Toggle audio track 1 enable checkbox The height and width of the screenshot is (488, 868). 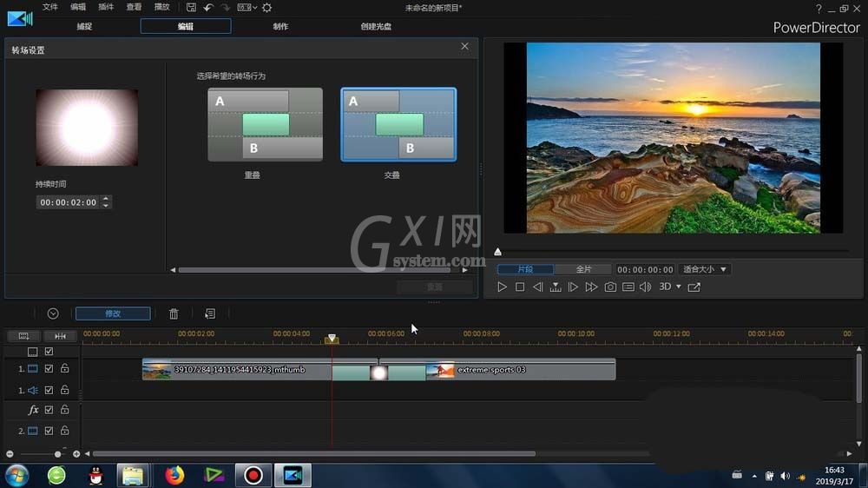point(49,390)
